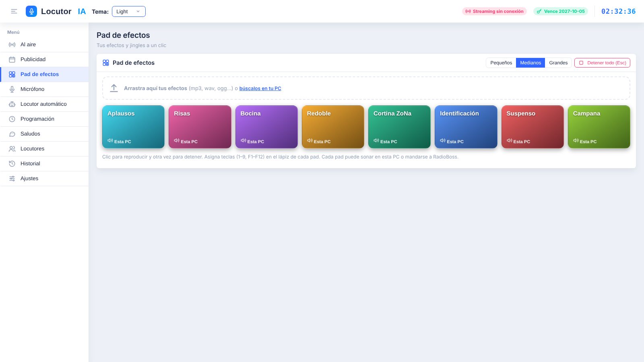Click the grid icon beside Pad de efectos panel title
Screen dimensions: 644x362
106,63
